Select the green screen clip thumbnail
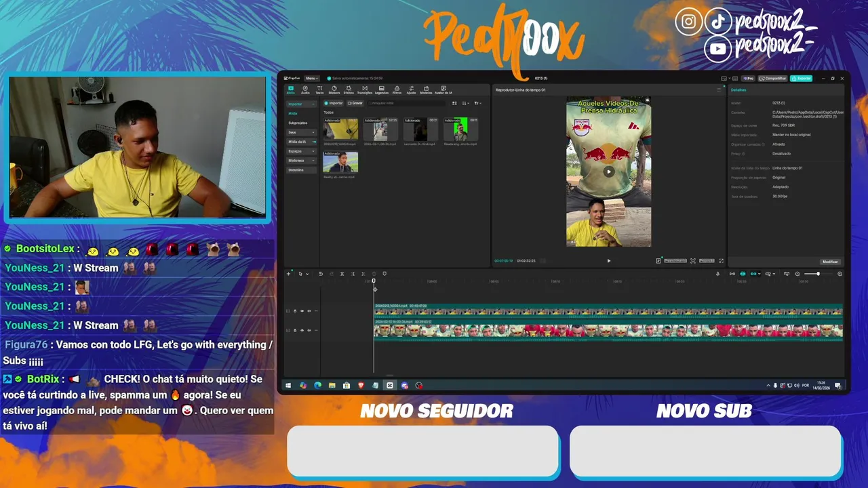 pos(461,129)
